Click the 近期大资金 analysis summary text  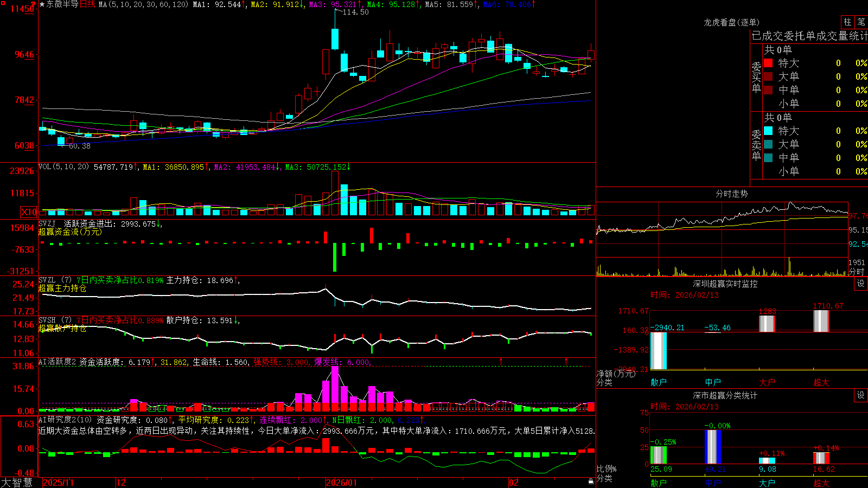317,431
